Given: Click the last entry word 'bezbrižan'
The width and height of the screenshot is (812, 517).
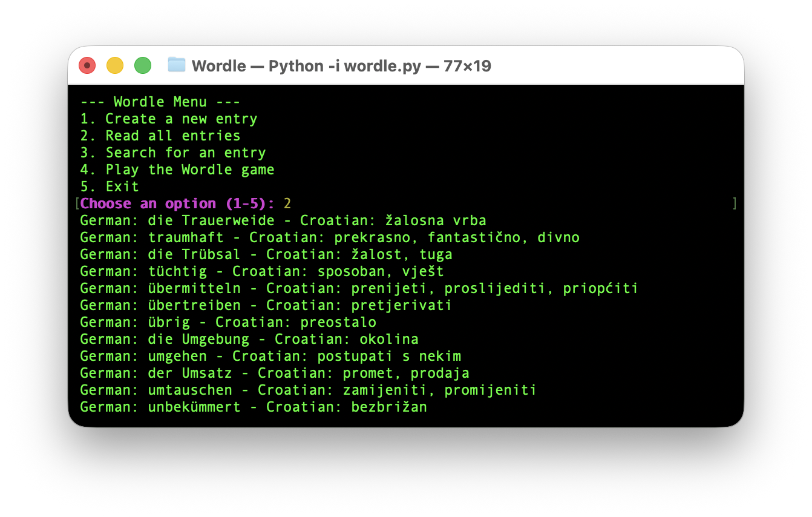Looking at the screenshot, I should [389, 407].
